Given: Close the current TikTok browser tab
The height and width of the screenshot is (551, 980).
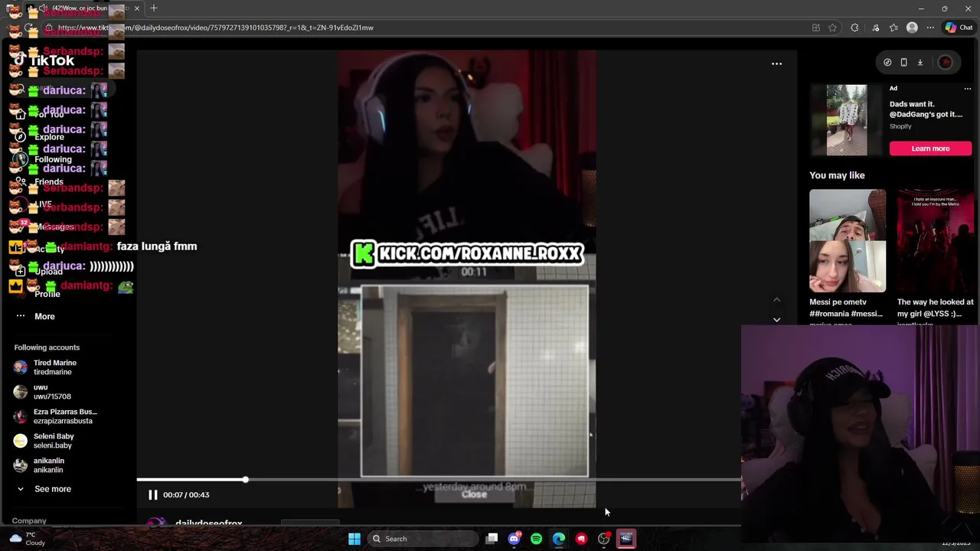Looking at the screenshot, I should tap(137, 8).
